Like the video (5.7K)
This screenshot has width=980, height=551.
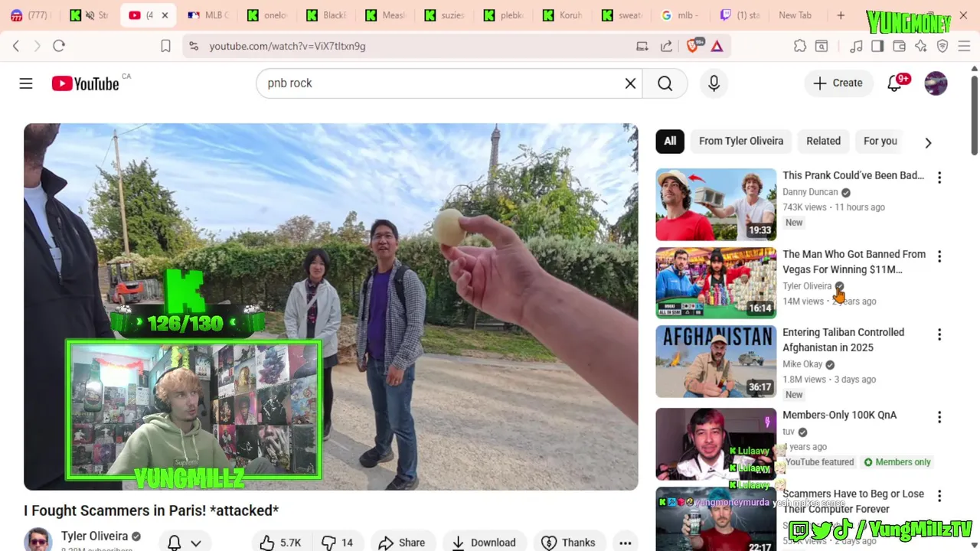pyautogui.click(x=280, y=543)
